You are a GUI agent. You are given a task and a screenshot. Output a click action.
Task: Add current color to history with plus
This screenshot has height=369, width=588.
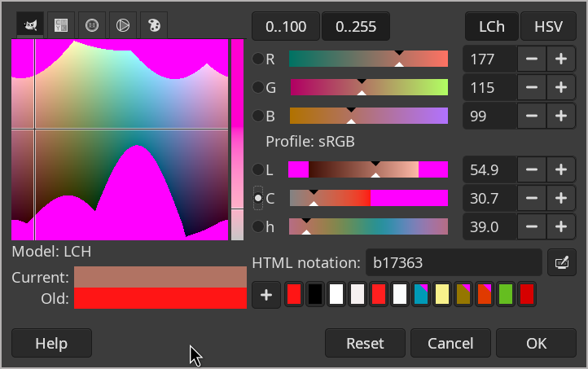266,295
